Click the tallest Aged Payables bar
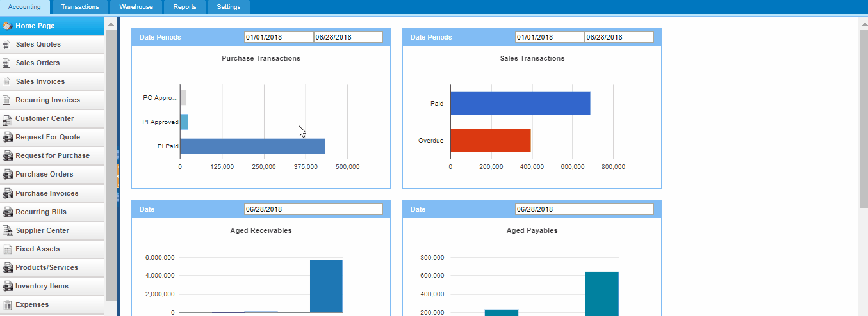The height and width of the screenshot is (316, 868). [602, 294]
